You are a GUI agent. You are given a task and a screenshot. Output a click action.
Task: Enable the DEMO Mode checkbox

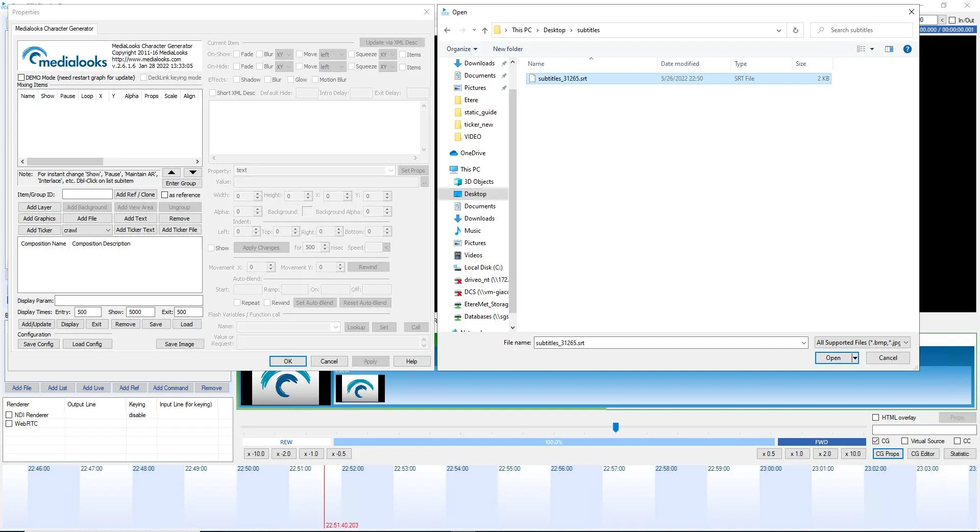[x=21, y=78]
